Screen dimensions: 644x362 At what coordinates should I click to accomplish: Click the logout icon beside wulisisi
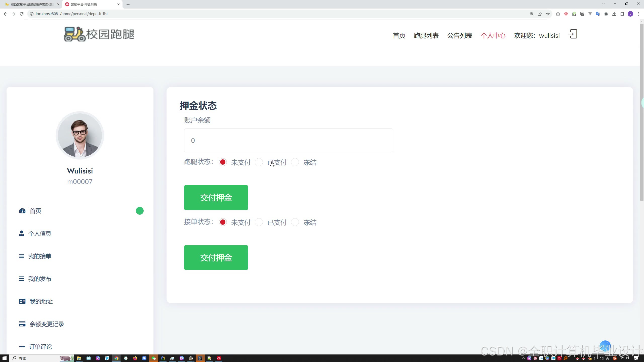pos(572,34)
